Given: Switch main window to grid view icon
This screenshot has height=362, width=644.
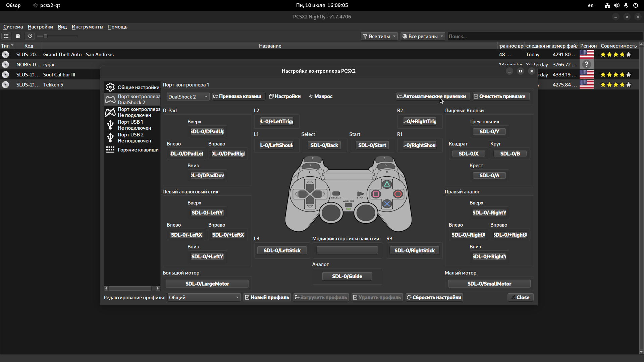Looking at the screenshot, I should tap(18, 36).
